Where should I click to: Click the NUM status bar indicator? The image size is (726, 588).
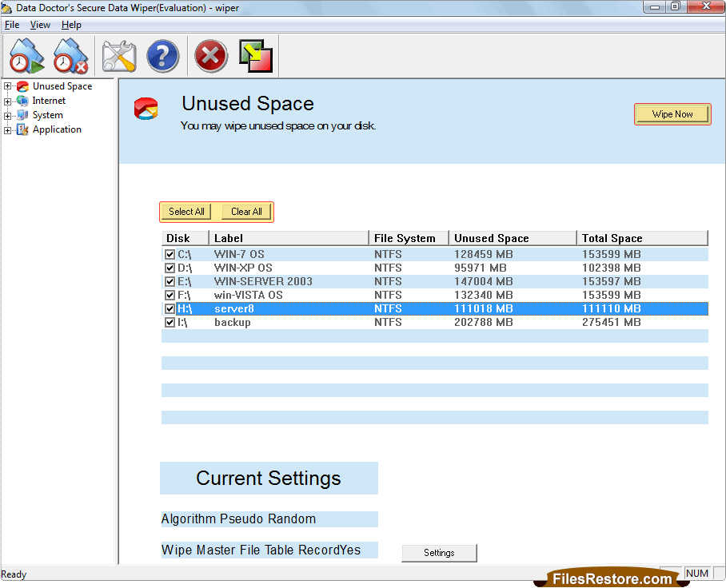tap(697, 574)
